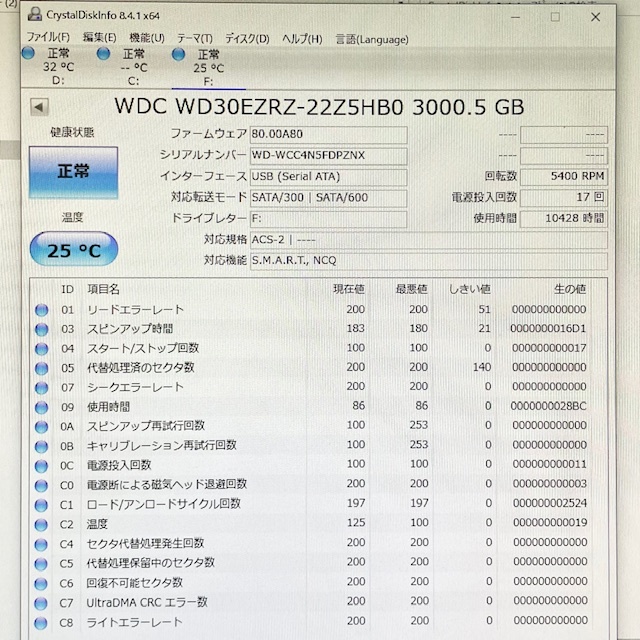Click status icon for 04 スタート/ストップ回数
The height and width of the screenshot is (640, 640).
pyautogui.click(x=41, y=349)
